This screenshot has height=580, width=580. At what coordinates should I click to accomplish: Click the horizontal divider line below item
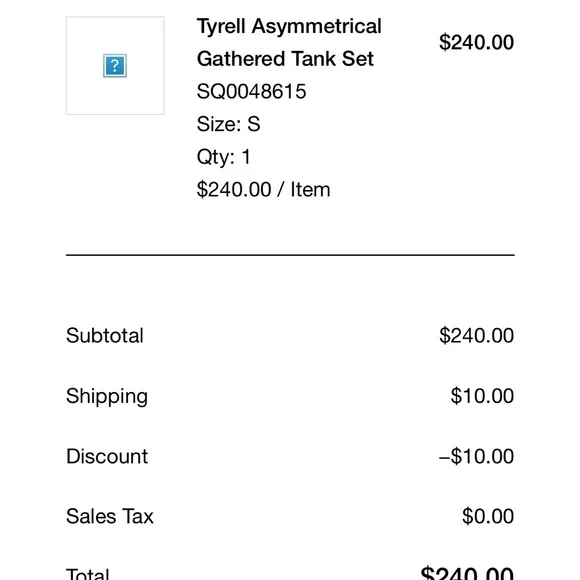290,255
